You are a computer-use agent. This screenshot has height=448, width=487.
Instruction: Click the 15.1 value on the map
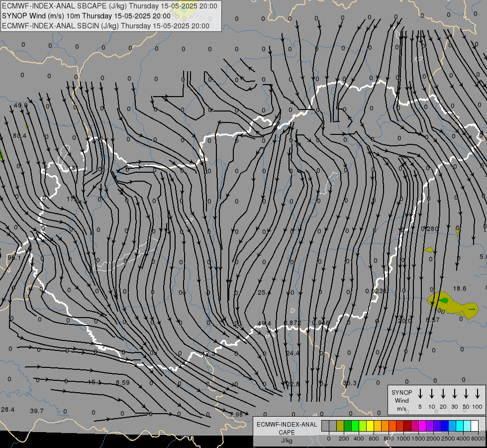click(95, 382)
